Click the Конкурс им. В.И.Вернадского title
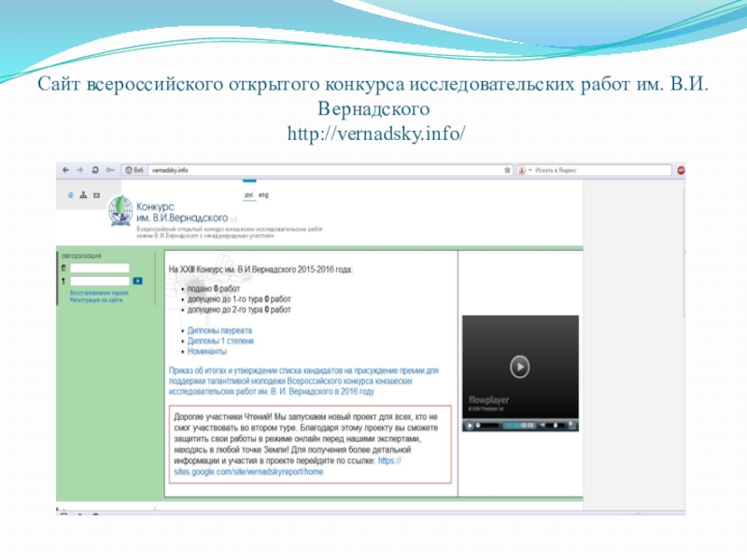This screenshot has width=747, height=560. click(x=182, y=213)
